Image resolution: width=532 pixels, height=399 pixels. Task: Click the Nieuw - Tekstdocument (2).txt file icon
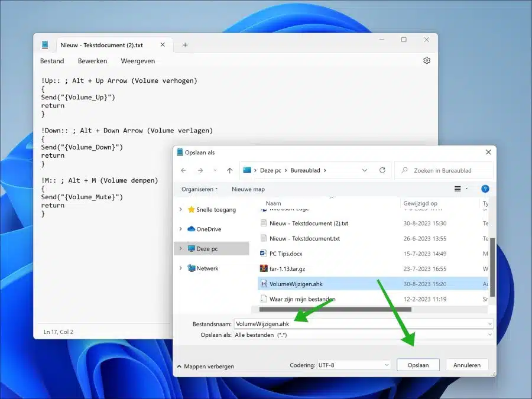point(263,223)
